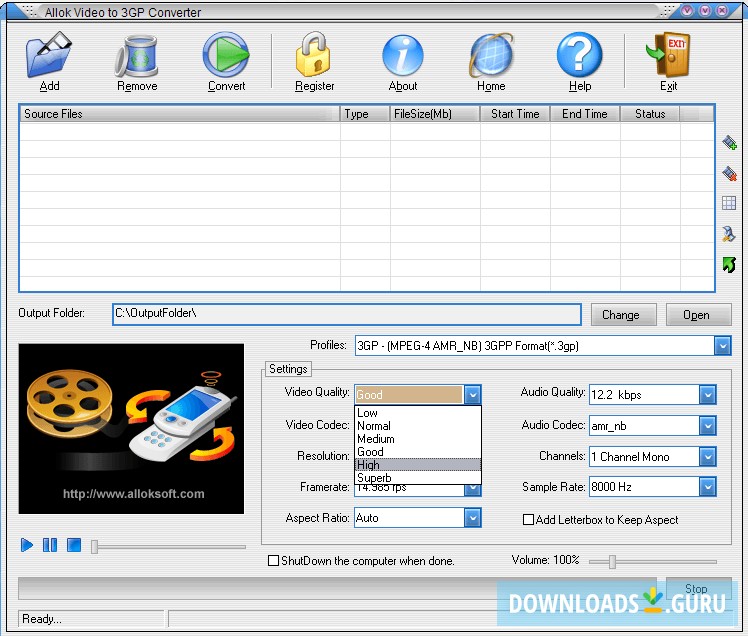
Task: Click the Stop button
Action: 698,588
